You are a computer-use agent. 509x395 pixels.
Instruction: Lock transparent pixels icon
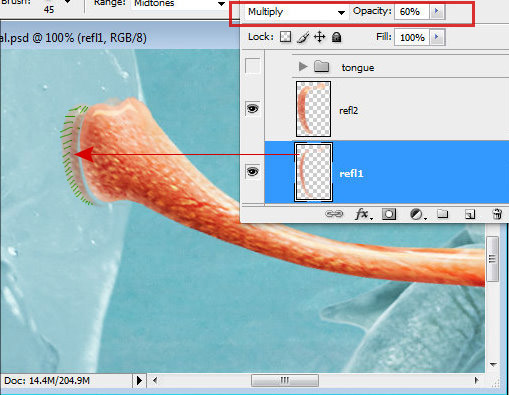click(285, 37)
